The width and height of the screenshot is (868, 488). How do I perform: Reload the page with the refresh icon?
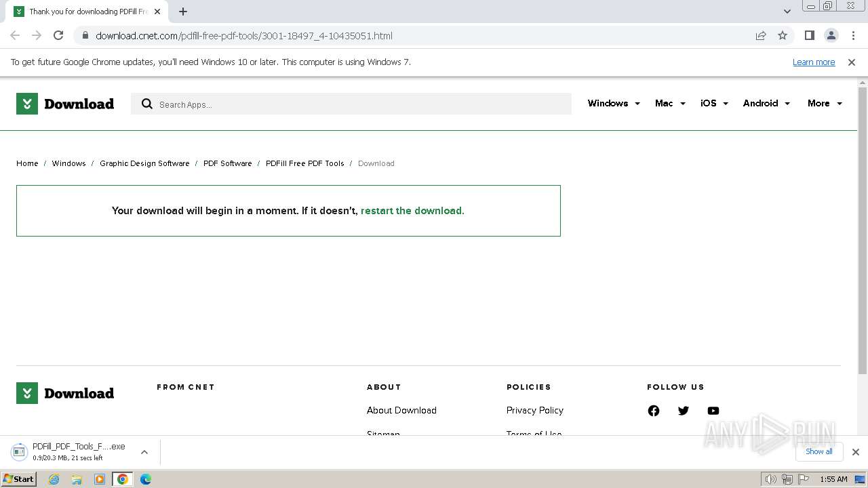click(x=58, y=35)
